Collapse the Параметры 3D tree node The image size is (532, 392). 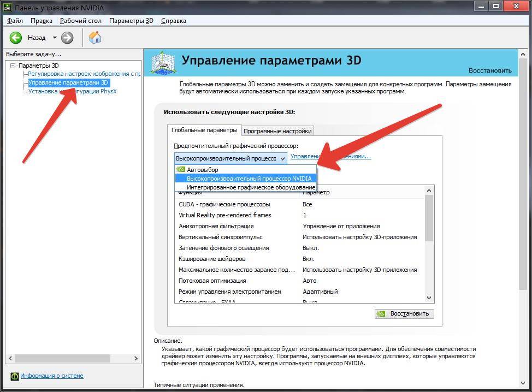[13, 66]
